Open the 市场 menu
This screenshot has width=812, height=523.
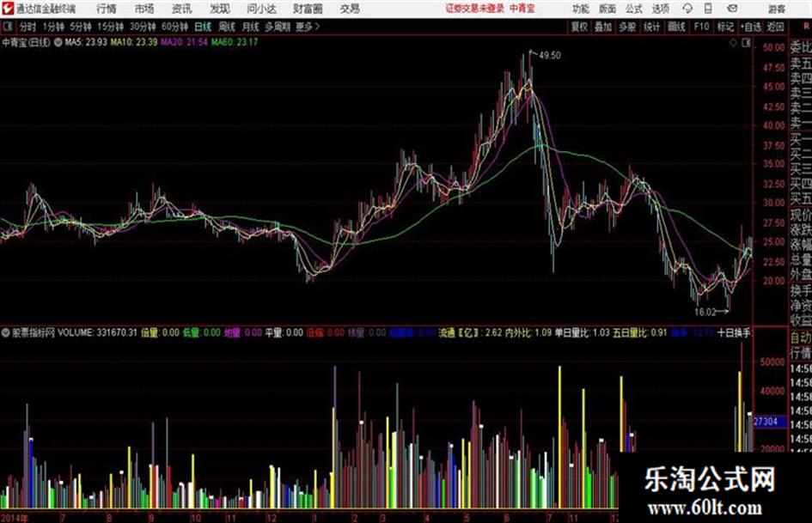(x=144, y=9)
